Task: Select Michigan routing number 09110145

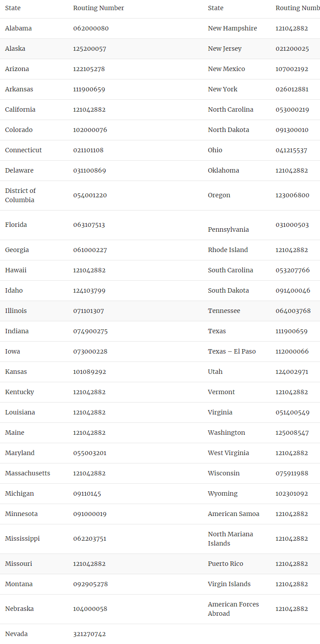Action: [x=87, y=493]
